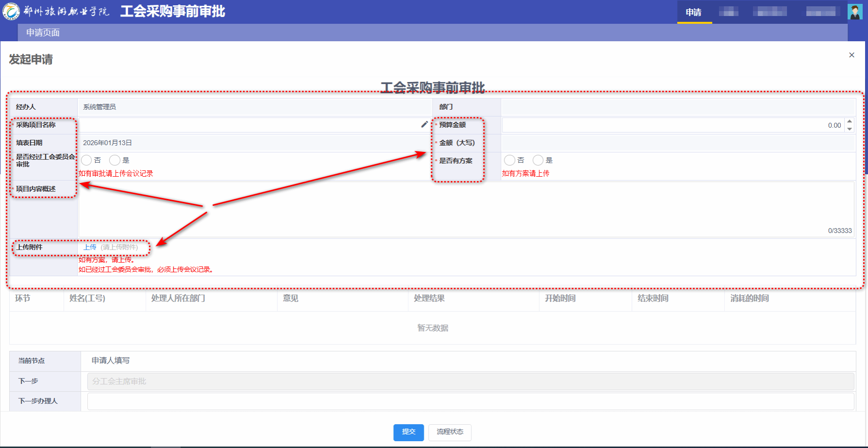Close the 发起申请 dialog with X
This screenshot has width=868, height=448.
pos(851,55)
